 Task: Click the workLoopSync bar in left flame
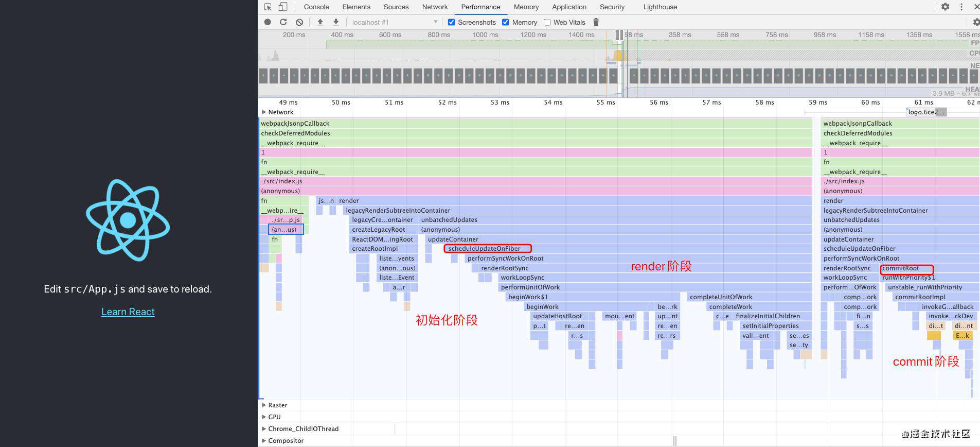pyautogui.click(x=655, y=278)
